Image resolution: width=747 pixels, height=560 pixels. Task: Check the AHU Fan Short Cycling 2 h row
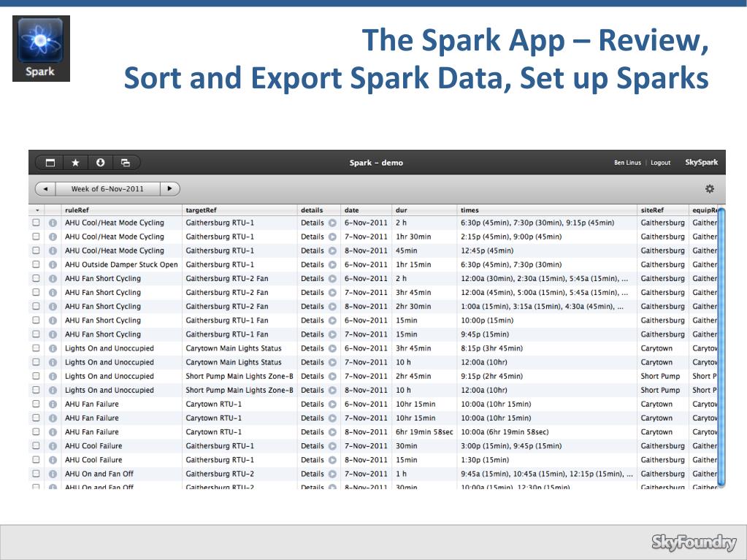click(x=37, y=278)
